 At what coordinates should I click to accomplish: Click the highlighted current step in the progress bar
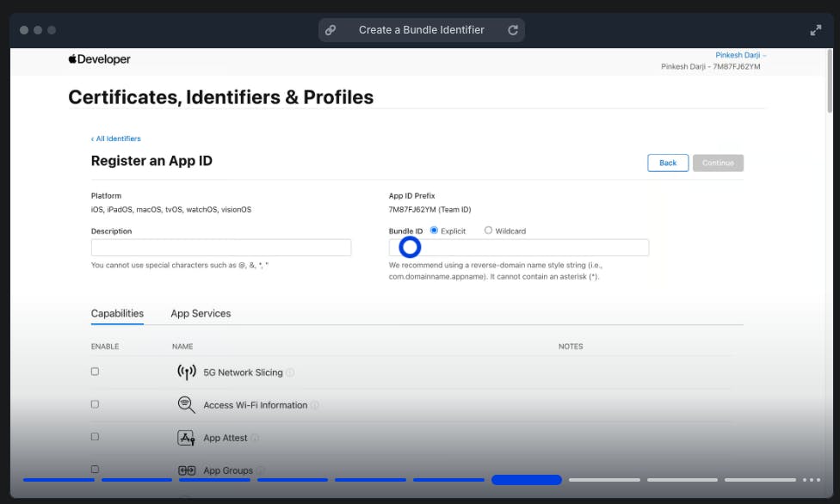click(x=526, y=480)
